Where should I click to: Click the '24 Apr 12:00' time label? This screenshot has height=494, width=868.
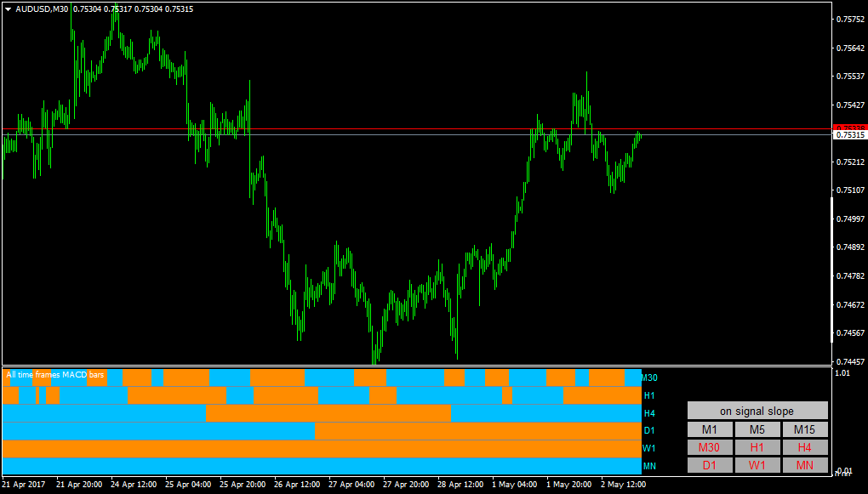pyautogui.click(x=134, y=484)
